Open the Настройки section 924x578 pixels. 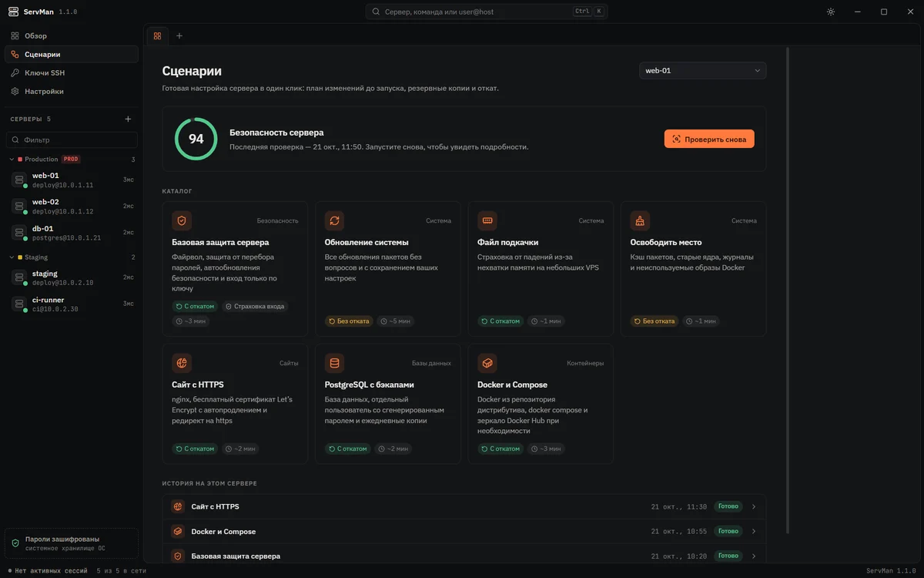coord(72,92)
